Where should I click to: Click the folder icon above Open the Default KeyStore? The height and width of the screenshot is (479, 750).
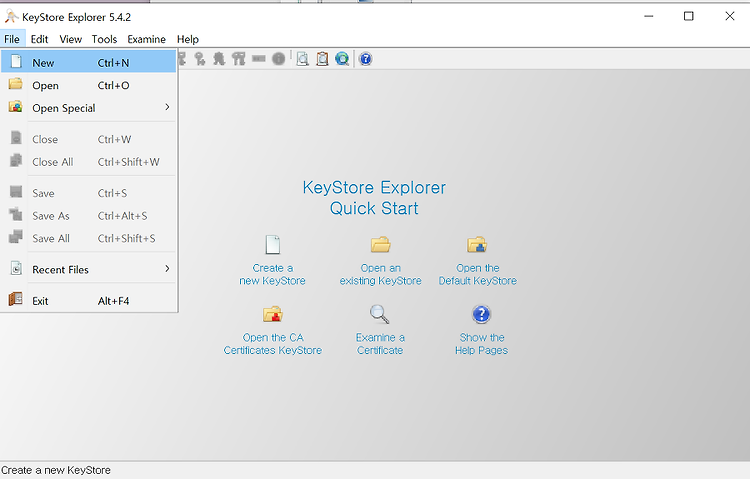coord(477,245)
